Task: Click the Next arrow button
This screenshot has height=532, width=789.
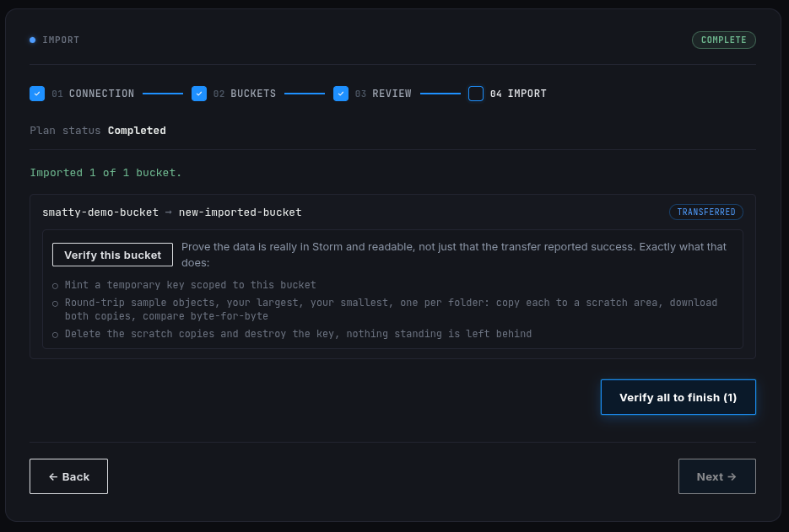Action: 716,476
